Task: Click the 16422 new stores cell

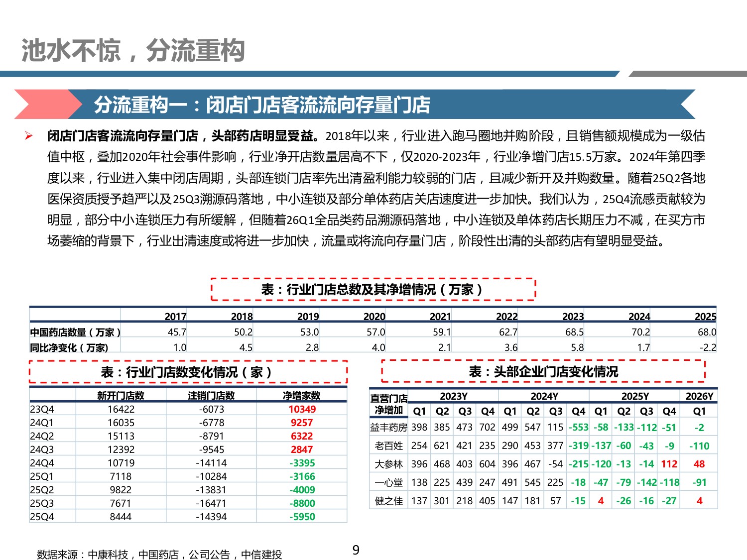Action: point(121,409)
